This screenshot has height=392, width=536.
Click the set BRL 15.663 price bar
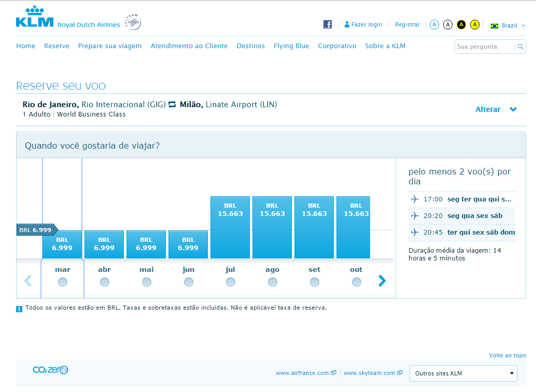point(314,227)
